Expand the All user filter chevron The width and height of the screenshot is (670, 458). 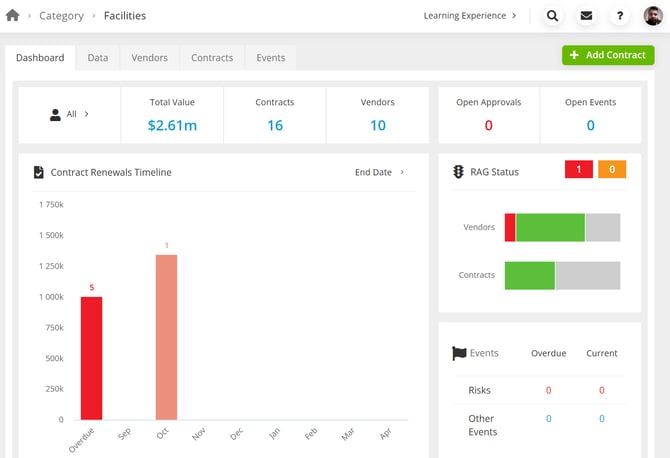click(86, 114)
